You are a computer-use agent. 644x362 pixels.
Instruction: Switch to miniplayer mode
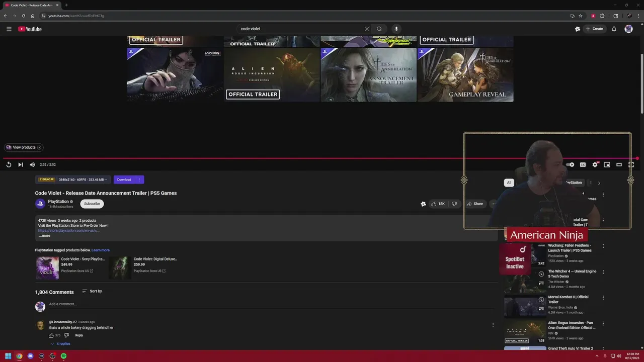click(x=607, y=164)
